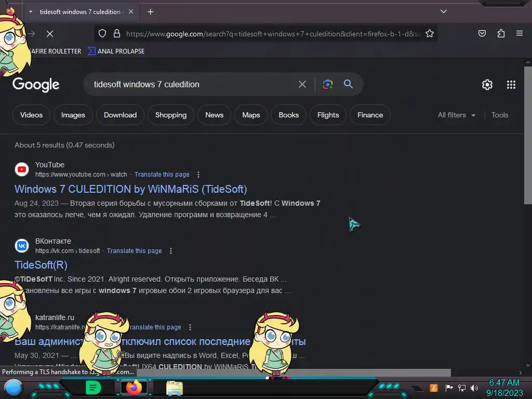This screenshot has width=532, height=399.
Task: Search by image with Google Lens icon
Action: tap(327, 84)
